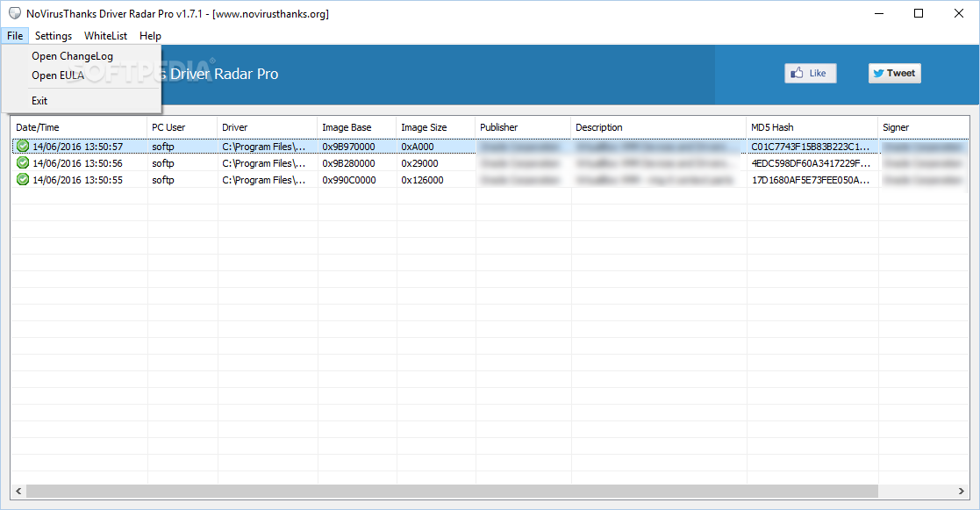
Task: Click softp user in 13:50:57 row
Action: pyautogui.click(x=163, y=147)
